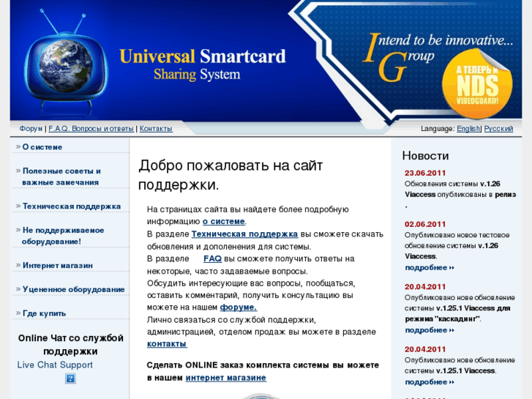Follow the контакты link in body text
Viewport: 532px width, 399px height.
pos(167,343)
